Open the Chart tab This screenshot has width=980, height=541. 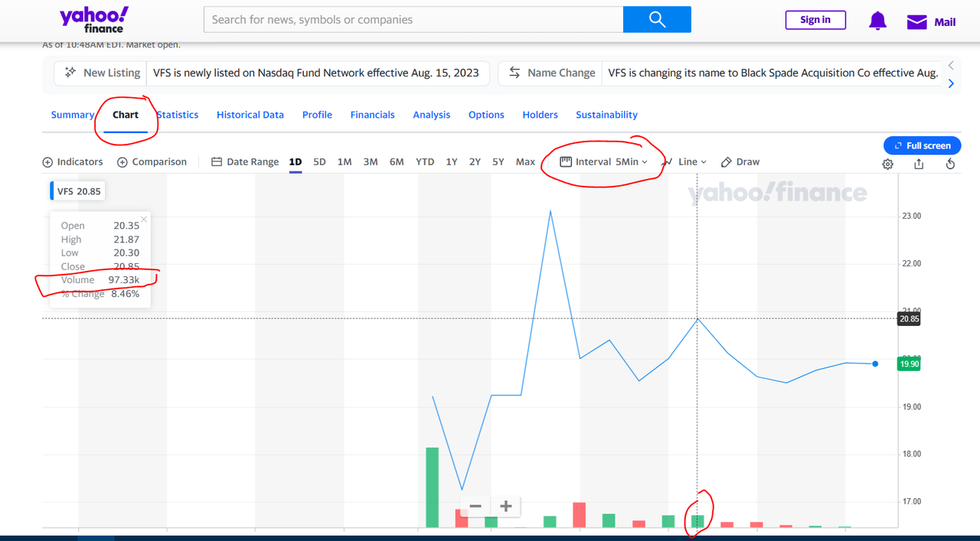(x=126, y=115)
